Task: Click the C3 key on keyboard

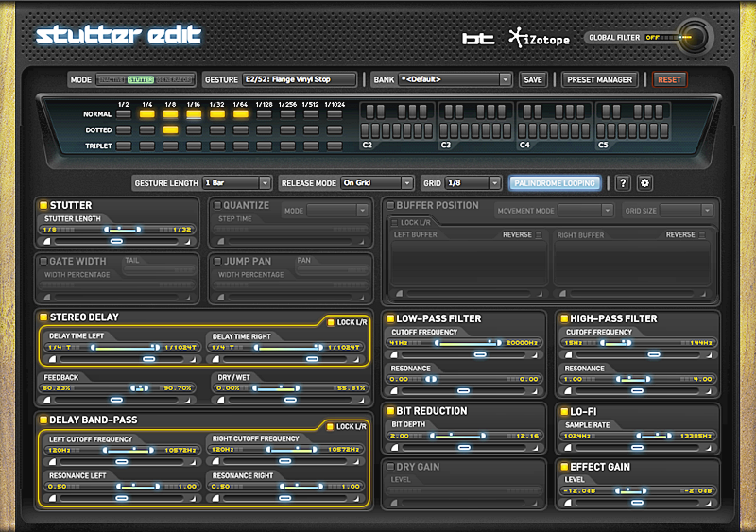Action: (x=443, y=131)
